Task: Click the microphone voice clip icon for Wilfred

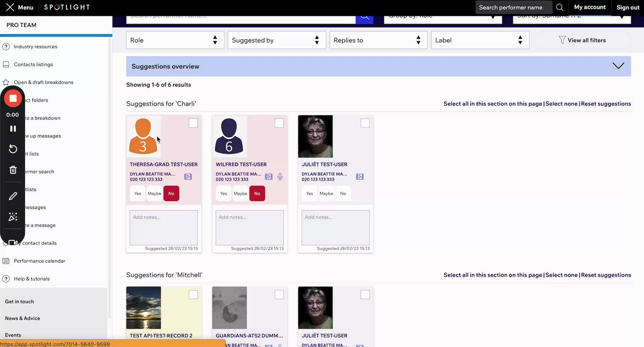Action: point(280,177)
